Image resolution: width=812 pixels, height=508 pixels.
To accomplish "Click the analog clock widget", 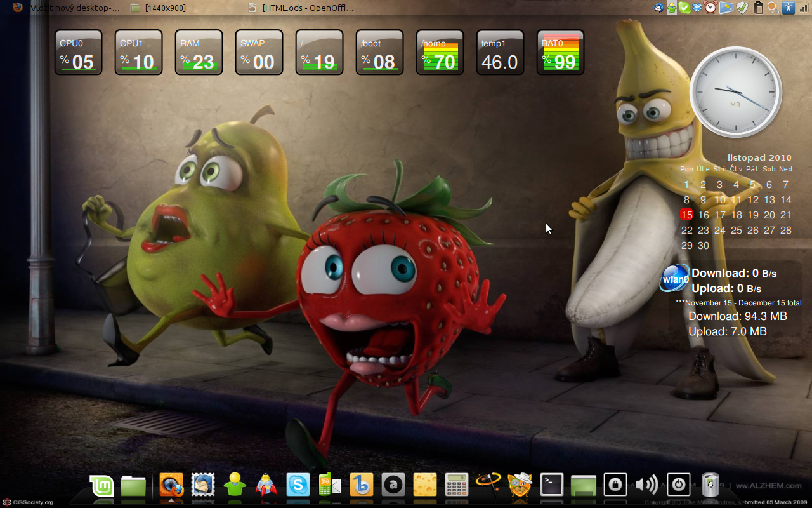I will tap(735, 91).
